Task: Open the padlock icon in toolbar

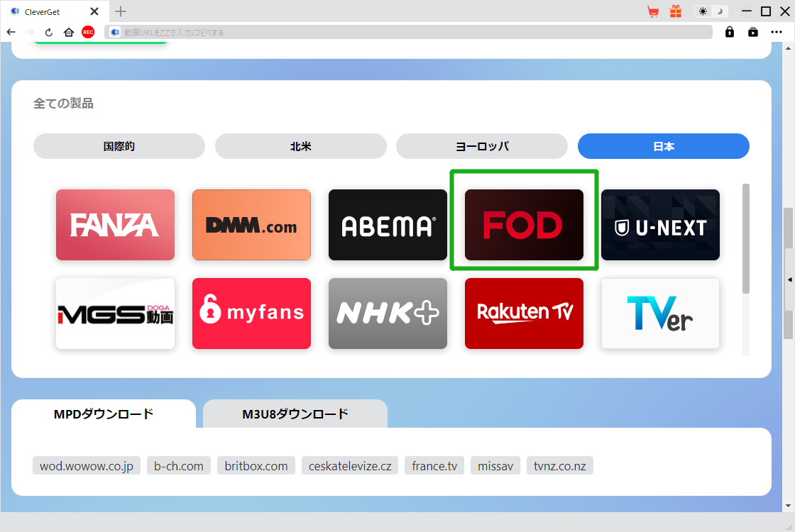Action: click(x=730, y=32)
